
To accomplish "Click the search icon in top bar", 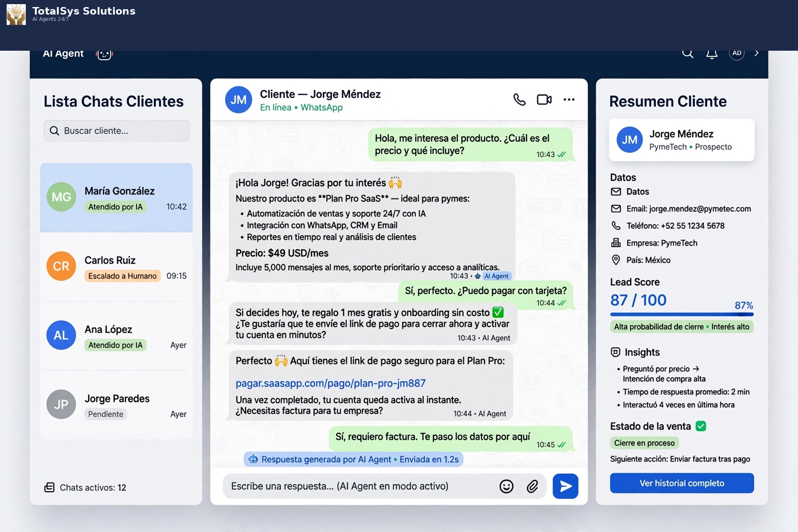I will (687, 53).
